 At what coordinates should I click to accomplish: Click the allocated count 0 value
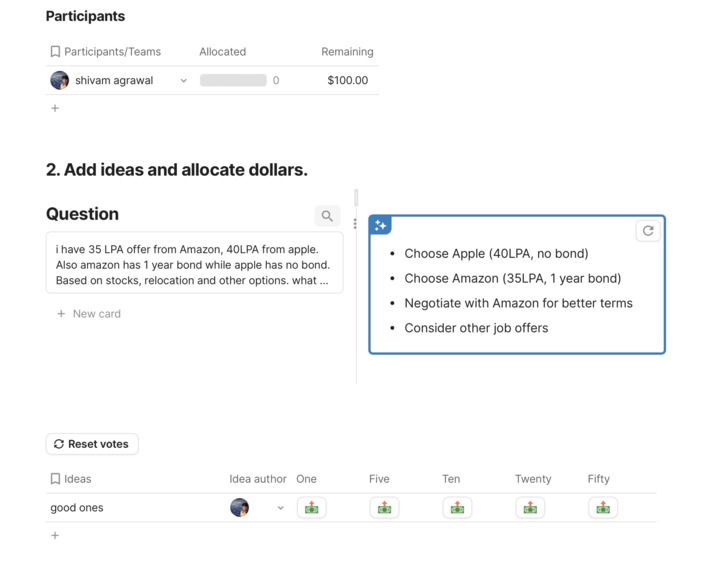[276, 80]
